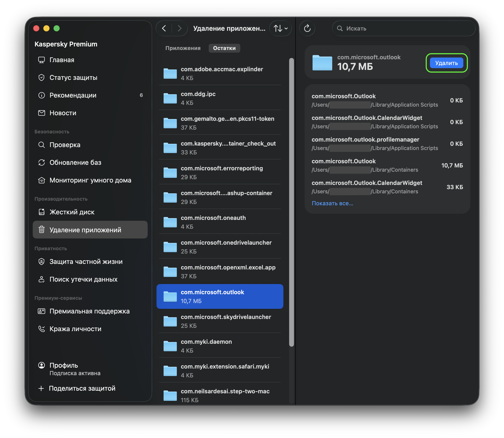The image size is (504, 438).
Task: Focus the Искать search field
Action: pos(404,28)
